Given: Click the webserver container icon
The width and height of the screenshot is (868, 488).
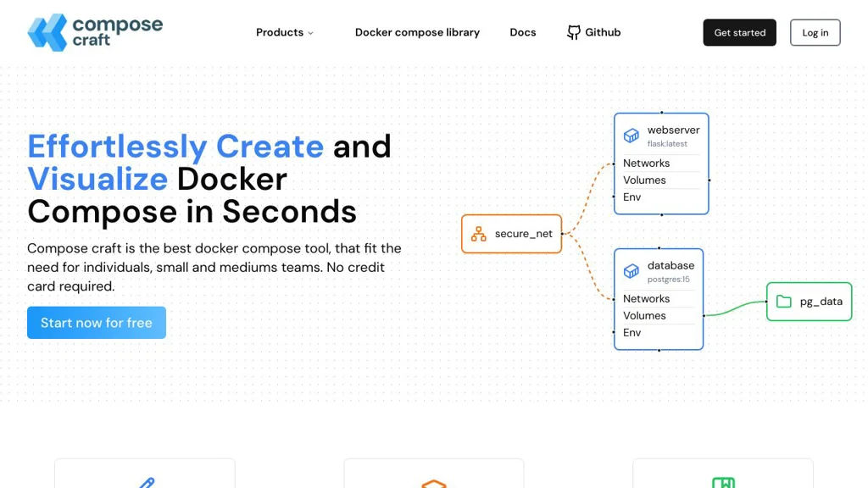Looking at the screenshot, I should (631, 136).
